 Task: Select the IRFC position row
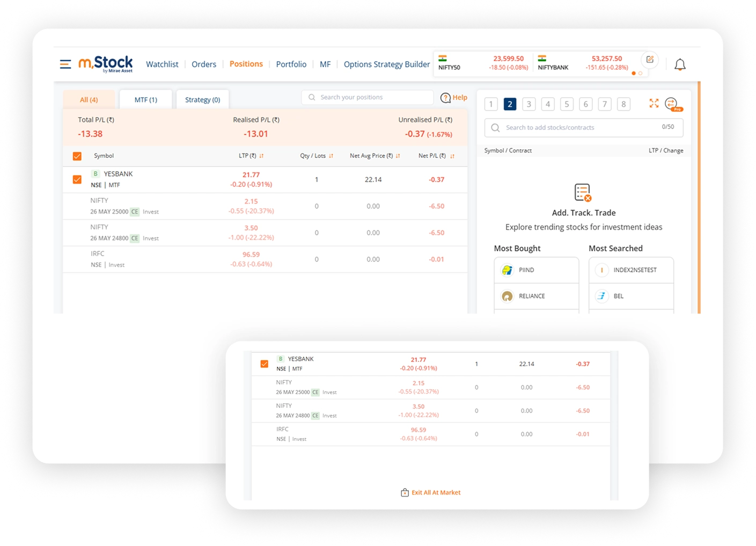(265, 259)
